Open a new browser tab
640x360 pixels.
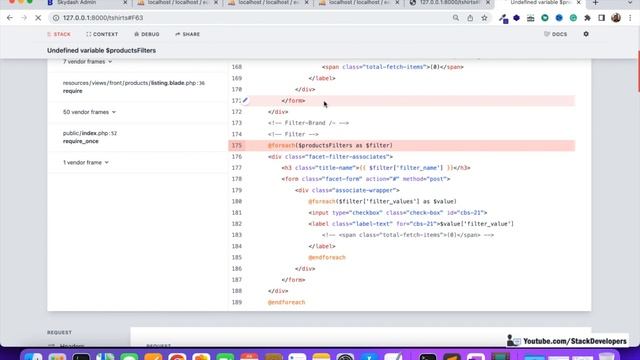pyautogui.click(x=596, y=3)
